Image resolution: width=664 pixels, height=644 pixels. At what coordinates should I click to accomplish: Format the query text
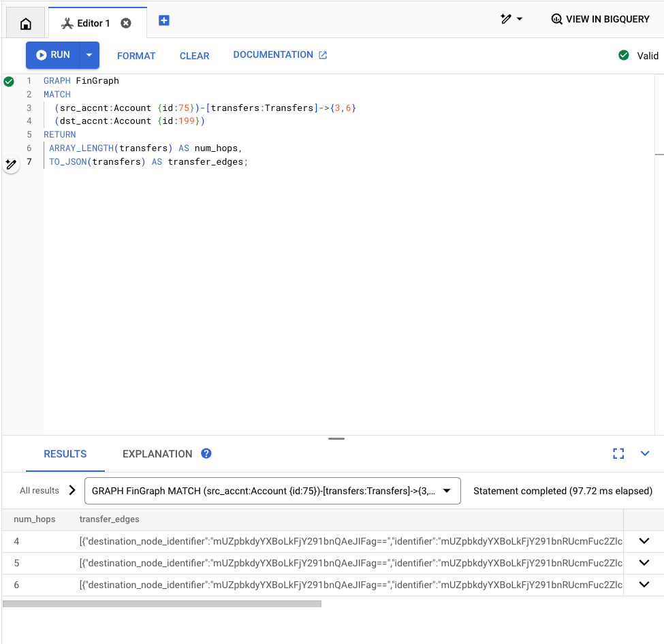[136, 56]
